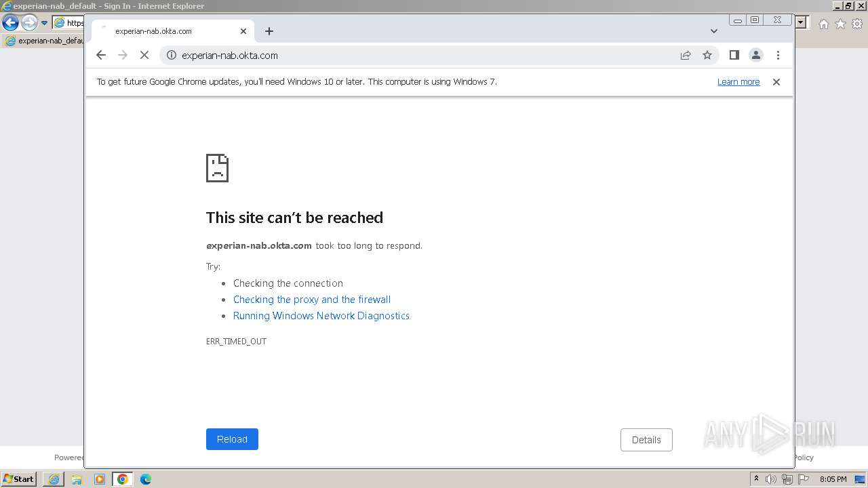868x488 pixels.
Task: Open Chrome side panel
Action: click(734, 56)
